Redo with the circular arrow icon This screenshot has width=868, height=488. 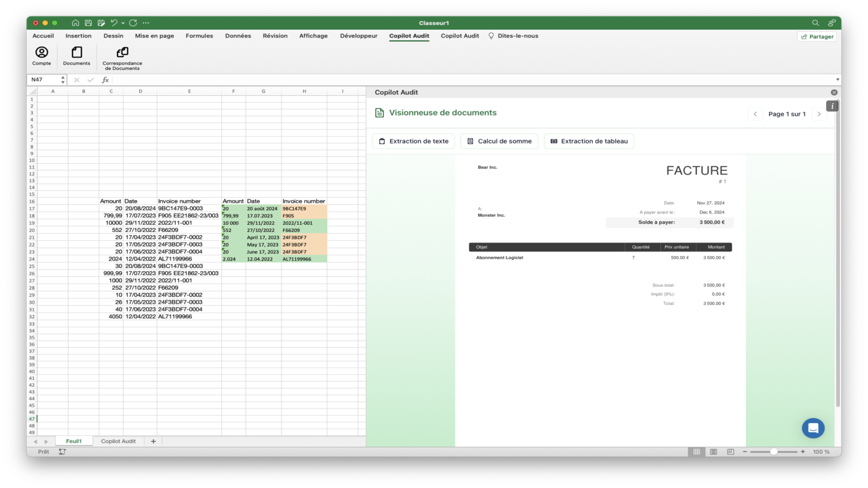[133, 23]
